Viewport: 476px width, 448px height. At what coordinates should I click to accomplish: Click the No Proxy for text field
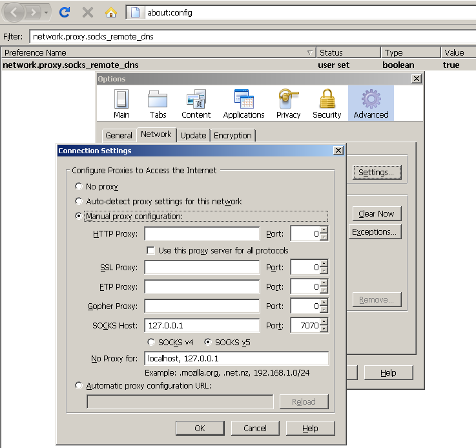(x=236, y=359)
